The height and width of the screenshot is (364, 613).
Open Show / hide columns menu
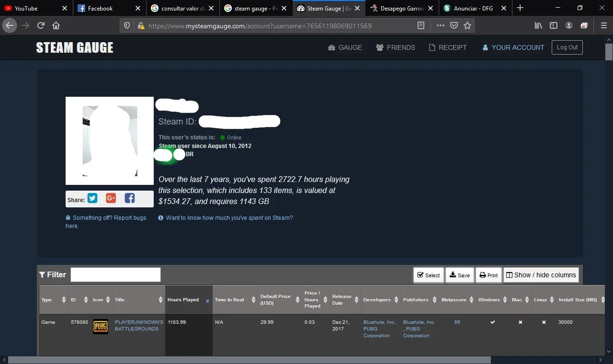pos(541,275)
